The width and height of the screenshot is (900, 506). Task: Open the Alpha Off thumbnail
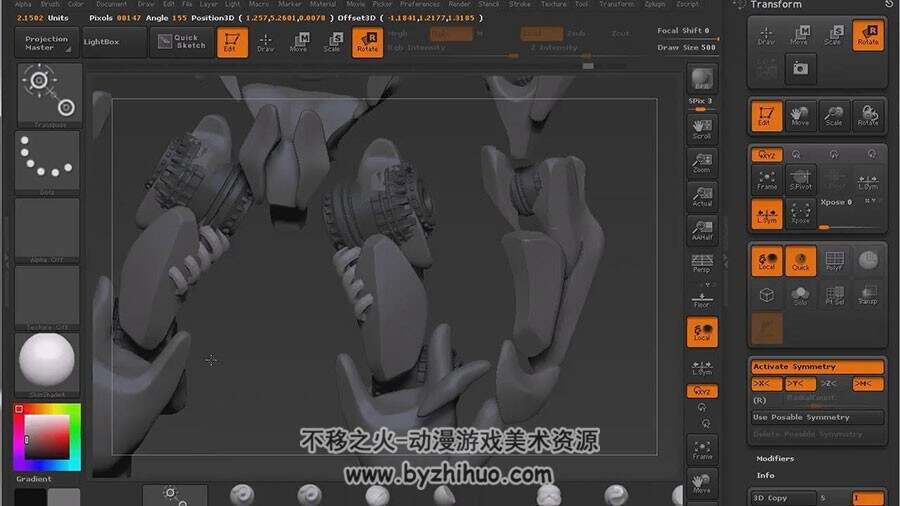[47, 230]
